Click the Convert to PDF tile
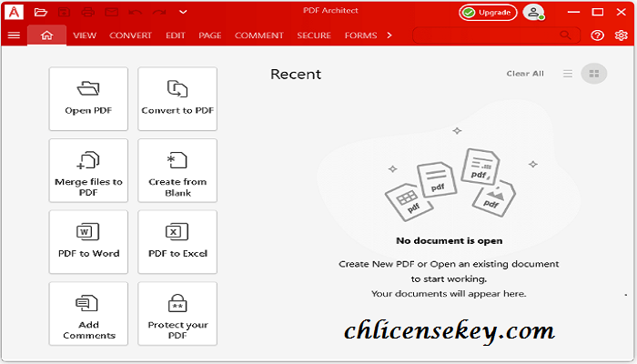 coord(177,99)
